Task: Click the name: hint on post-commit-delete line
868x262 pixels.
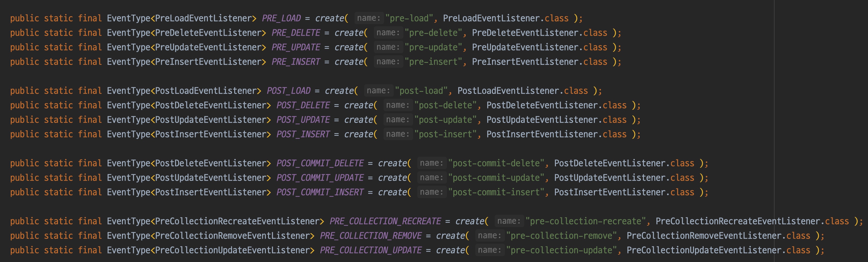Action: click(432, 163)
